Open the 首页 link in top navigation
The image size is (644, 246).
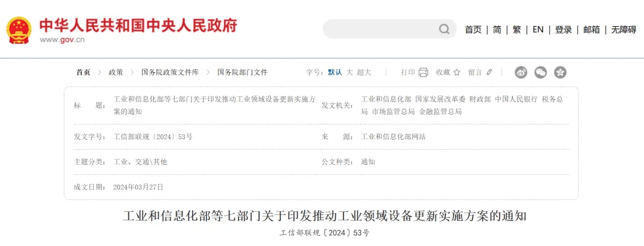[473, 30]
